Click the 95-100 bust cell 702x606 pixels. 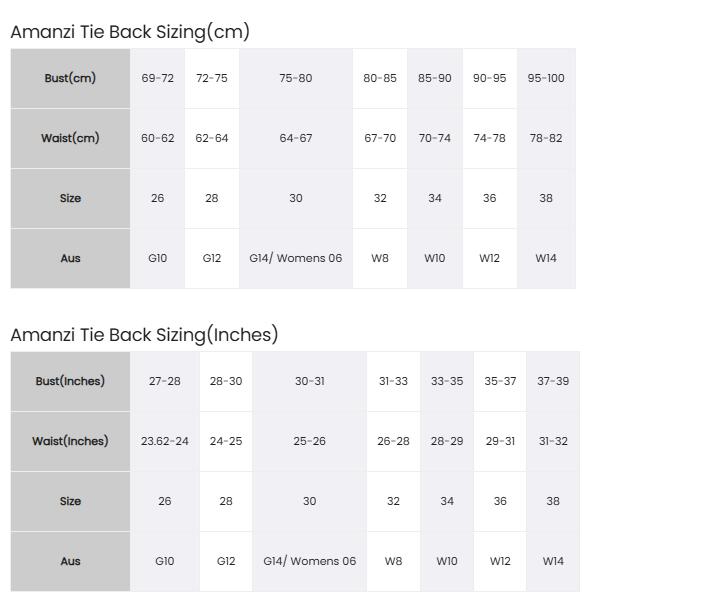pos(546,78)
